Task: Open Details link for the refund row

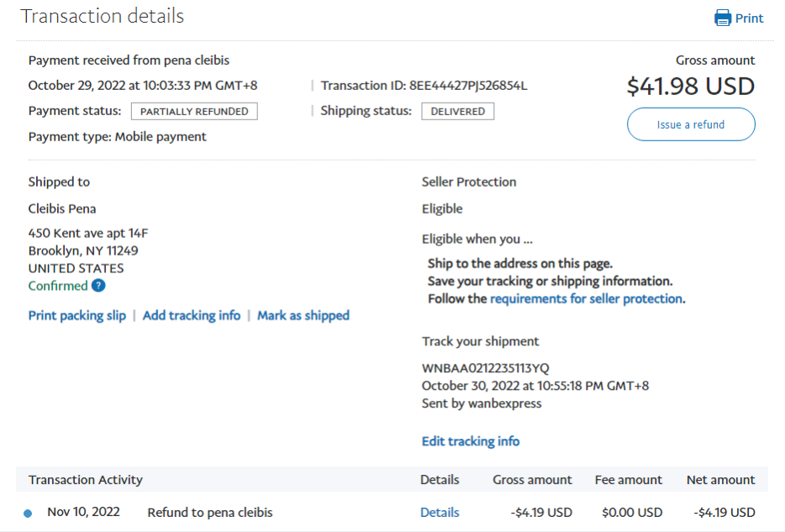Action: click(x=440, y=512)
